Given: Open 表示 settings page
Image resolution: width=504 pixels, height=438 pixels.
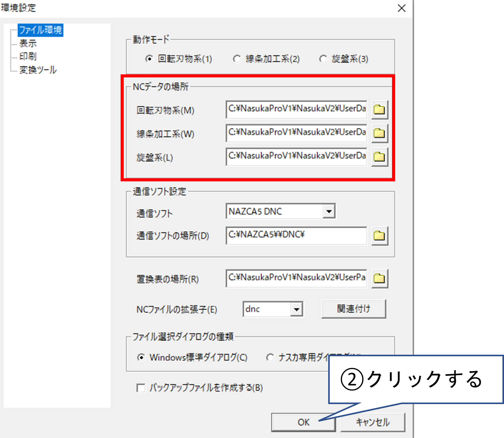Looking at the screenshot, I should [x=28, y=43].
